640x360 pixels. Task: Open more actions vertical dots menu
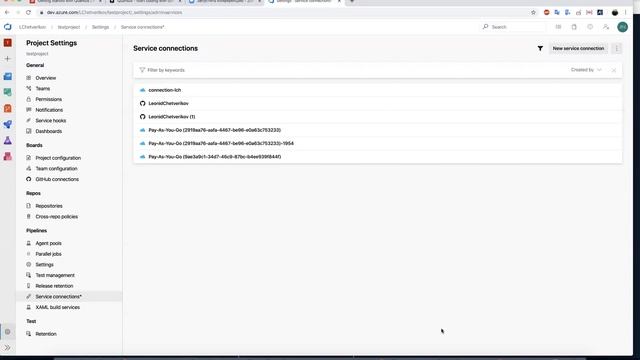tap(617, 48)
